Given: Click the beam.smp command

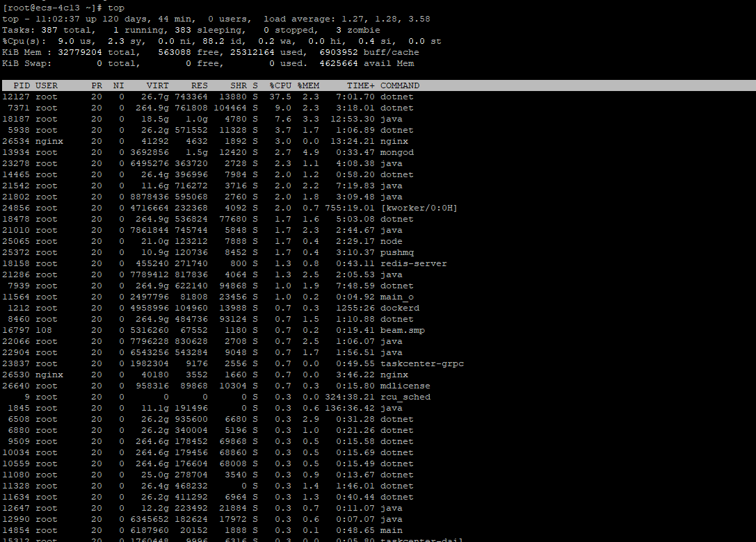Looking at the screenshot, I should point(403,331).
